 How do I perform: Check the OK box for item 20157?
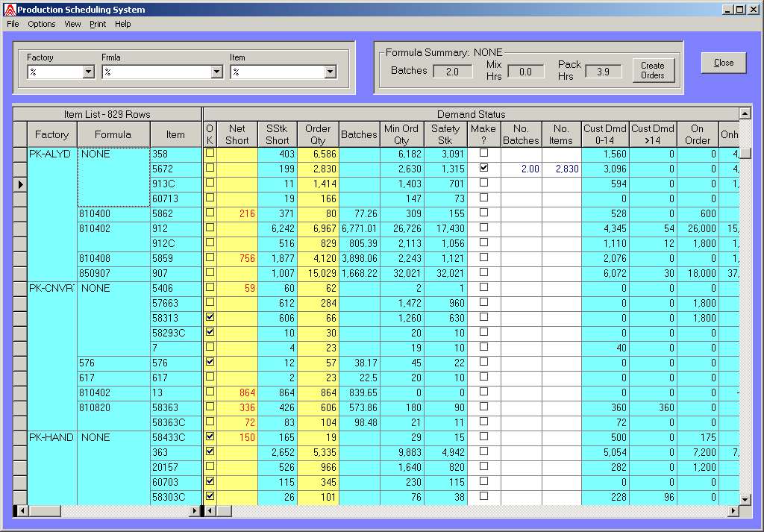[x=210, y=466]
